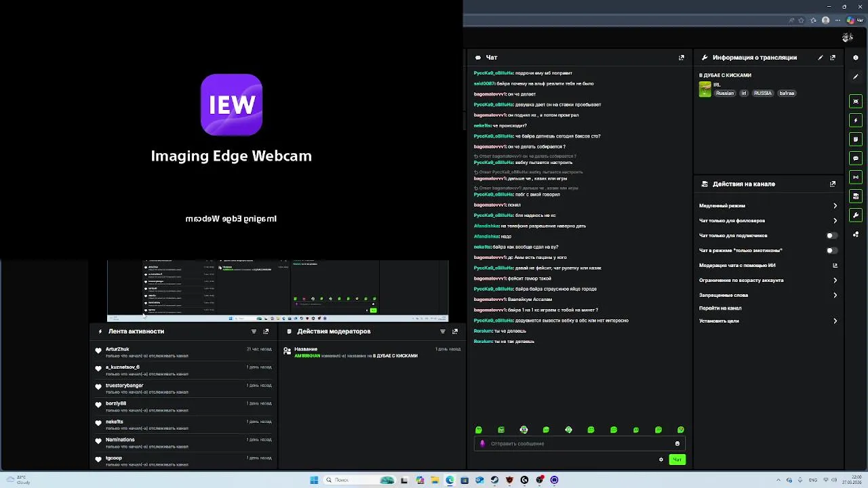
Task: Click stream title В ДУБАЕ С КИСКАМИ
Action: click(725, 75)
